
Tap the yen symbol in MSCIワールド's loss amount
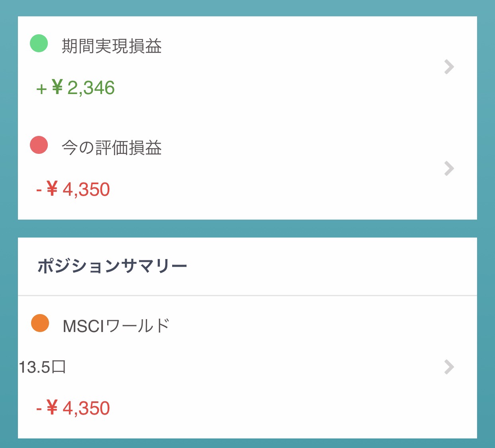tap(52, 408)
